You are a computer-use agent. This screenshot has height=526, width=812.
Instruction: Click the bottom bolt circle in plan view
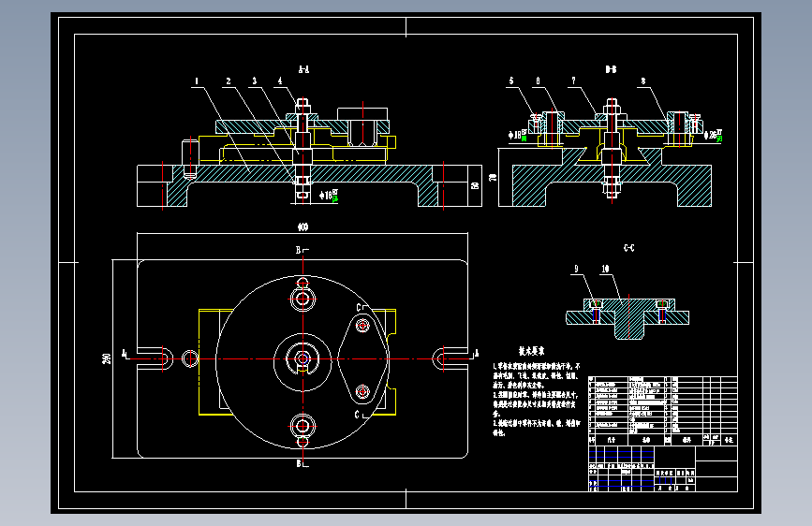point(303,426)
